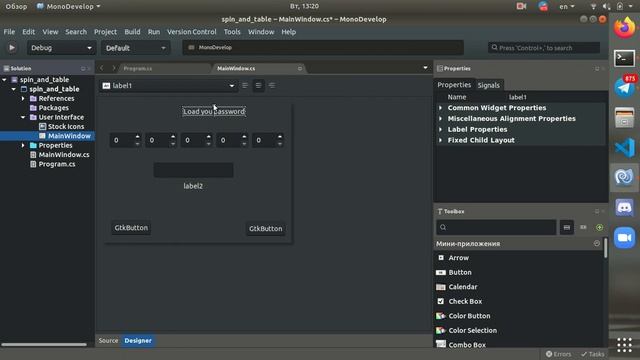
Task: Close the MainWindow.cs tab
Action: tap(300, 69)
